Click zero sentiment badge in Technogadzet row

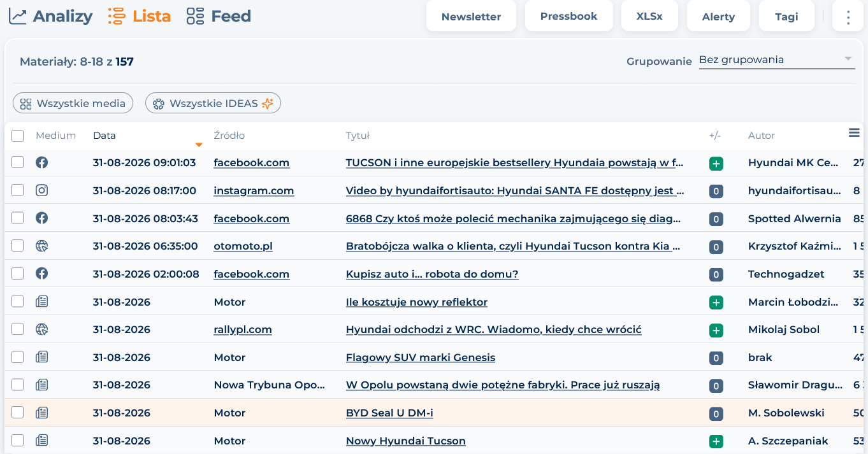716,274
